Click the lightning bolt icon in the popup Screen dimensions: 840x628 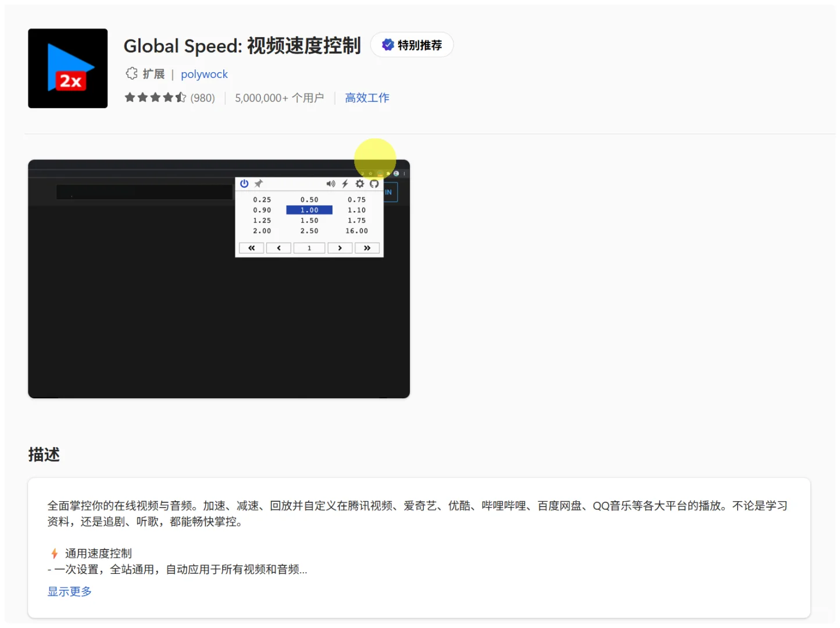pos(345,184)
